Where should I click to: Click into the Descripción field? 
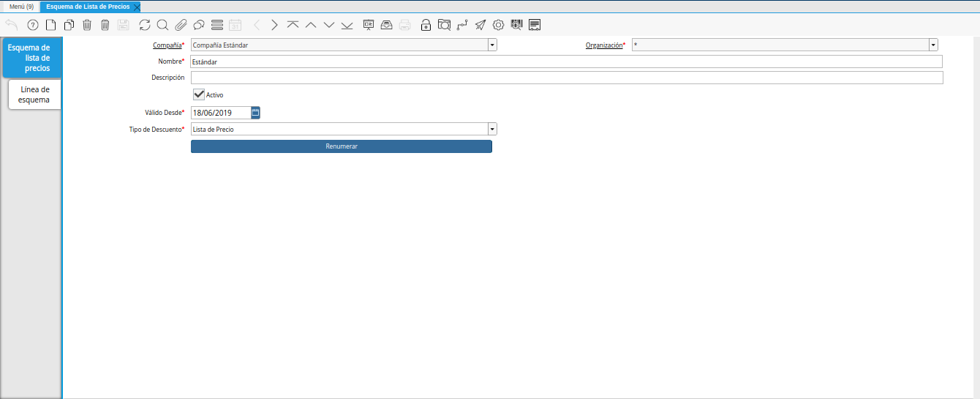(x=567, y=78)
